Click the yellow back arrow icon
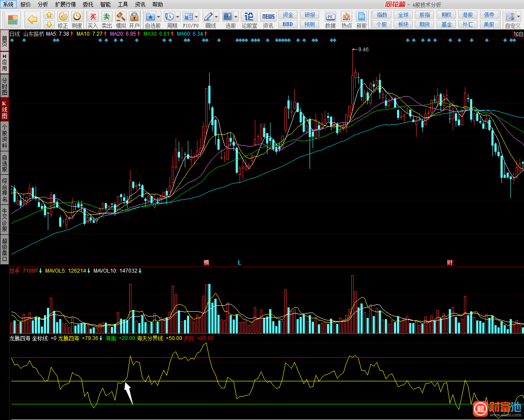The image size is (524, 420). (33, 19)
